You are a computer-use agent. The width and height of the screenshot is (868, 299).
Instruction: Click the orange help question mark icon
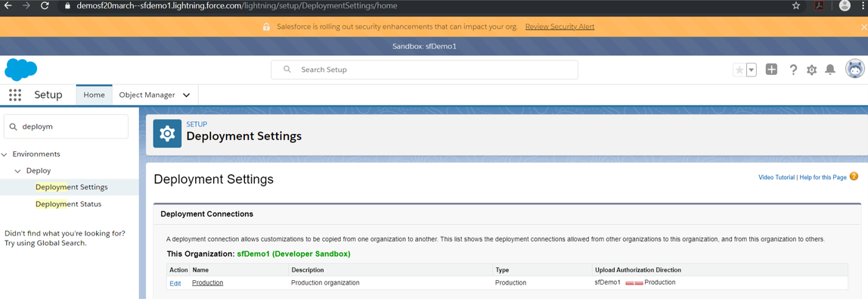(854, 176)
